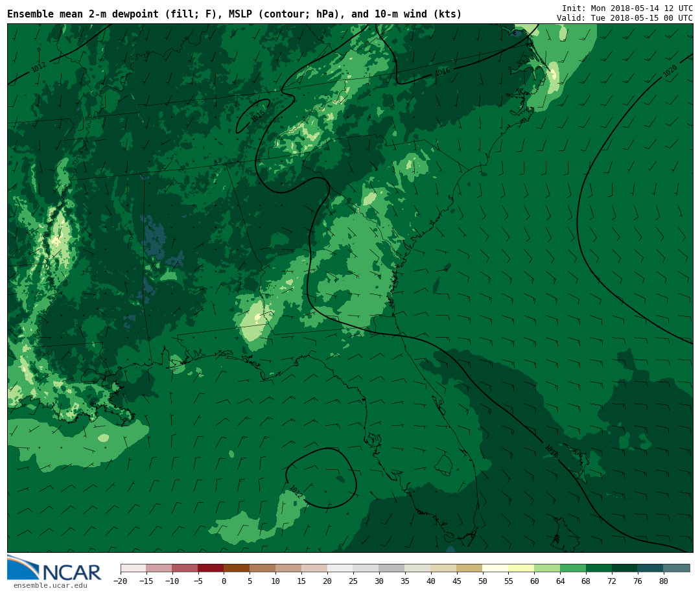700x593 pixels.
Task: Pick the 15 to 20 pale tan swatch
Action: pyautogui.click(x=315, y=568)
